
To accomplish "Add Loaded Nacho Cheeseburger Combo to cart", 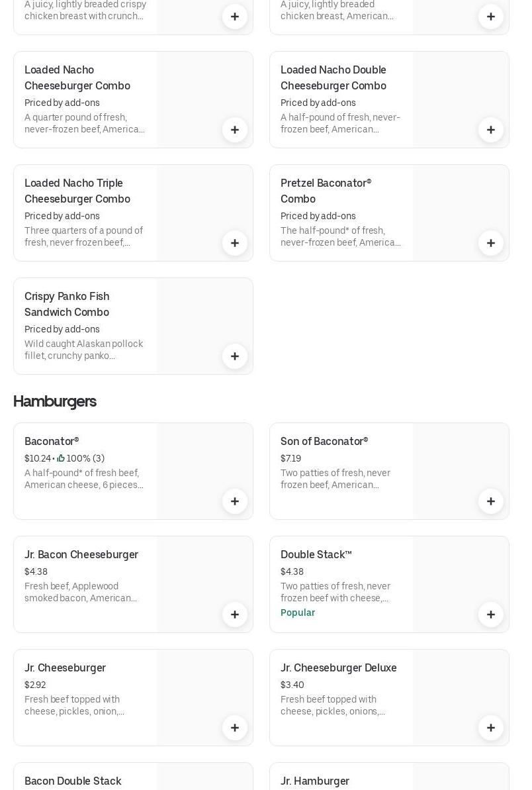I will point(235,130).
